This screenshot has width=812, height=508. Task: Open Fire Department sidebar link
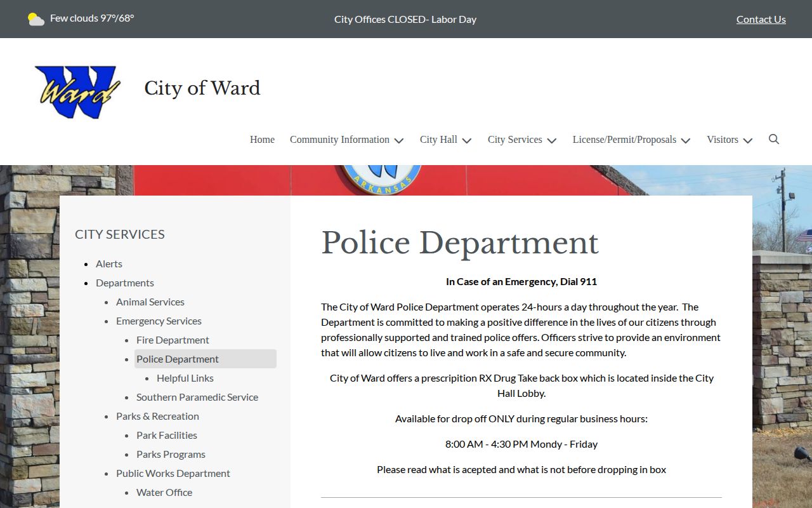[x=173, y=340]
